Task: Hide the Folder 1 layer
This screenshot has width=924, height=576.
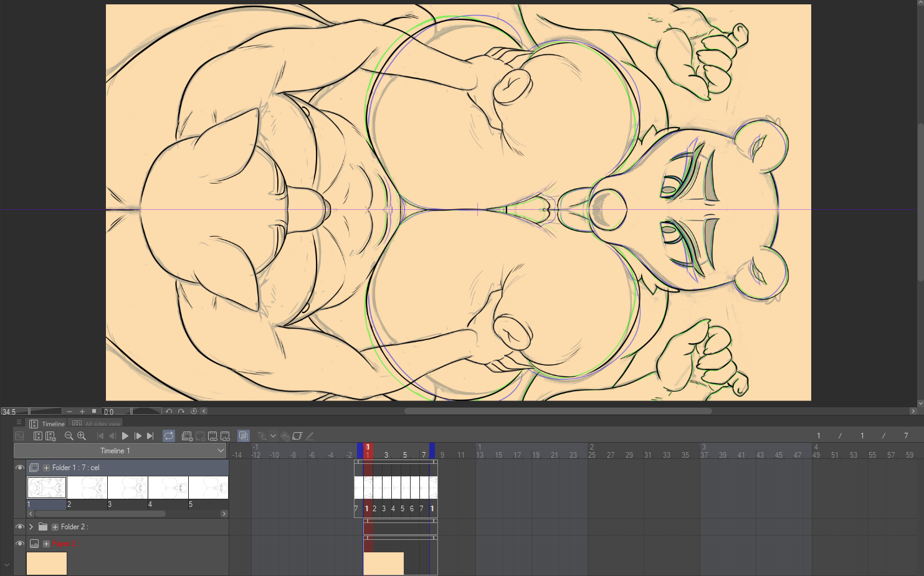Action: [x=20, y=468]
